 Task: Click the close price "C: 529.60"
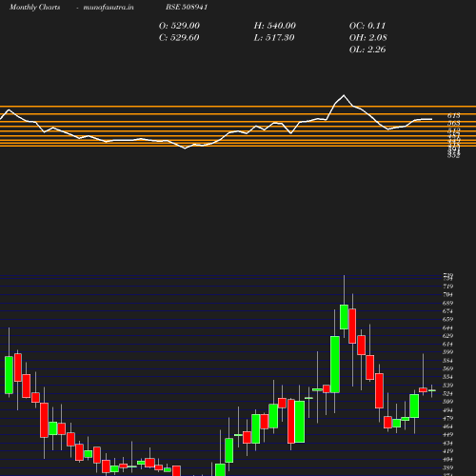tap(179, 37)
